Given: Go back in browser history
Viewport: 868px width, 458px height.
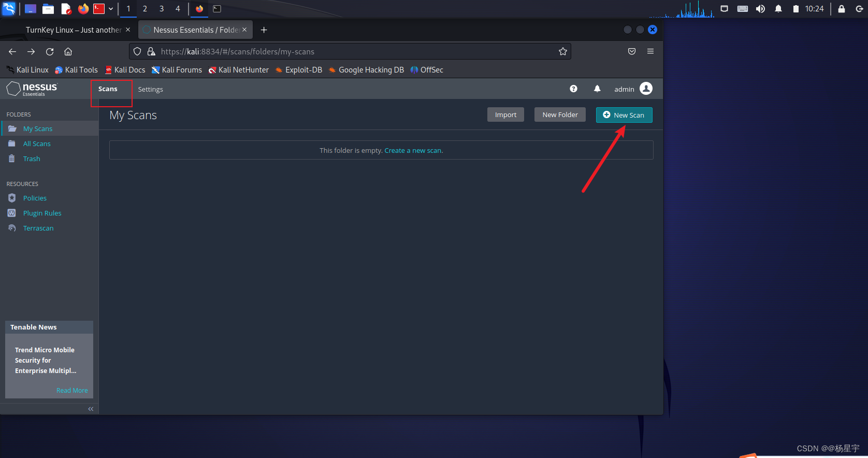Looking at the screenshot, I should tap(12, 51).
